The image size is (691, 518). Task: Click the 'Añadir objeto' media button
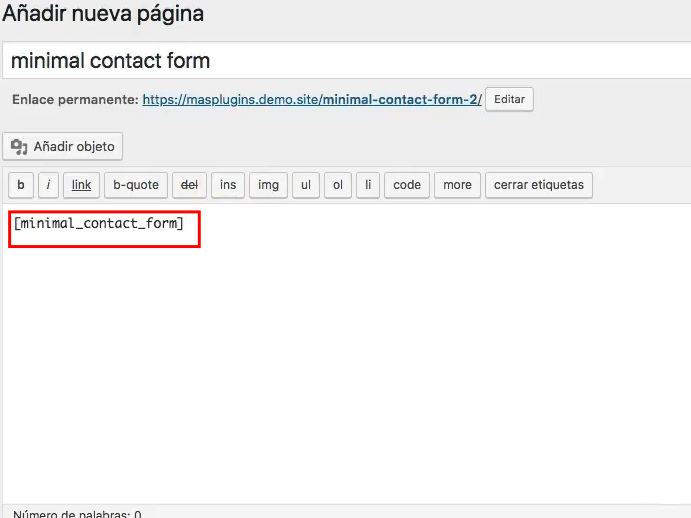coord(63,146)
